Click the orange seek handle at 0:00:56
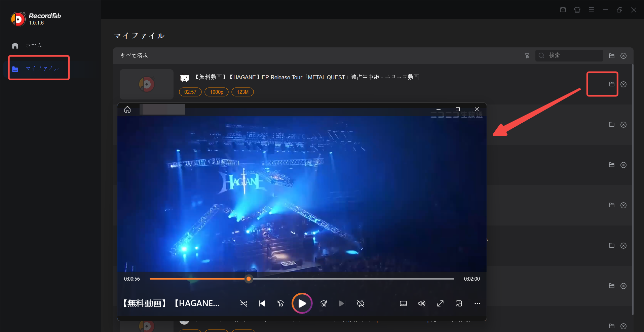The width and height of the screenshot is (644, 332). (x=249, y=279)
